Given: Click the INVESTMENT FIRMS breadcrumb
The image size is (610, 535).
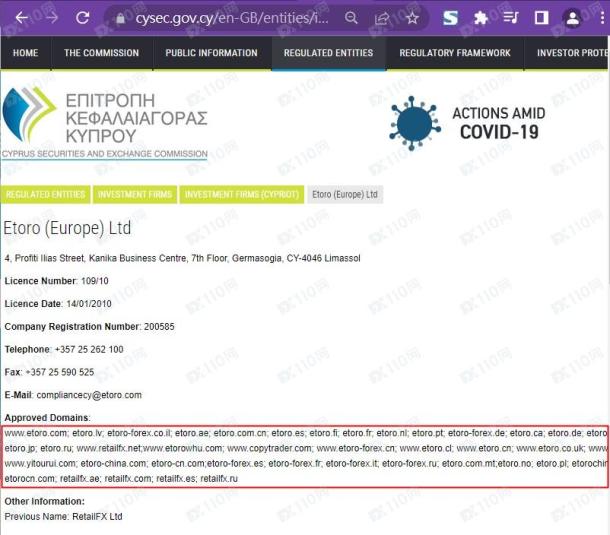Looking at the screenshot, I should (135, 195).
